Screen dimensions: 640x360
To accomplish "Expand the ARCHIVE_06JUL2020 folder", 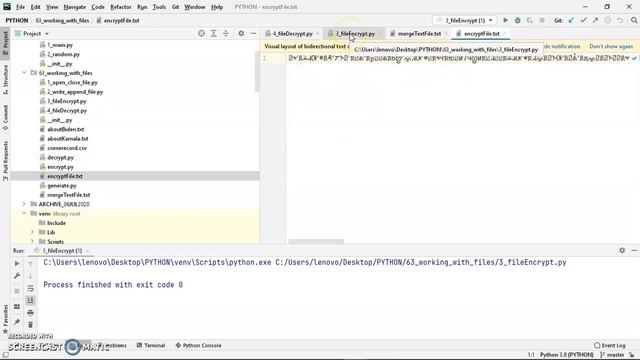I will click(x=24, y=204).
